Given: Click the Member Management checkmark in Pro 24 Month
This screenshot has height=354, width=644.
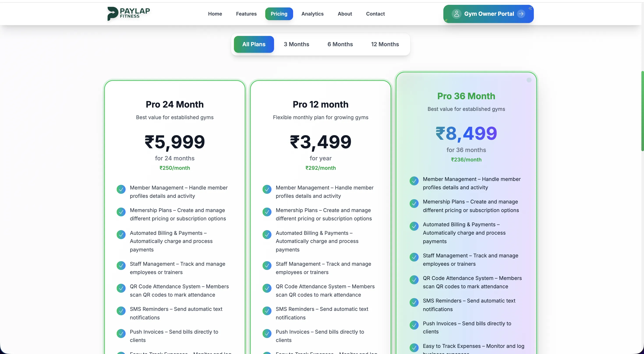Looking at the screenshot, I should [x=121, y=189].
